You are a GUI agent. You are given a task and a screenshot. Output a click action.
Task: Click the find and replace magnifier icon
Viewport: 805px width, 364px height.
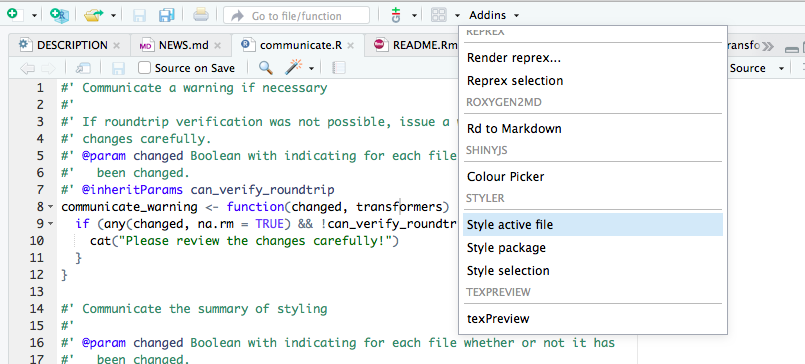coord(265,68)
